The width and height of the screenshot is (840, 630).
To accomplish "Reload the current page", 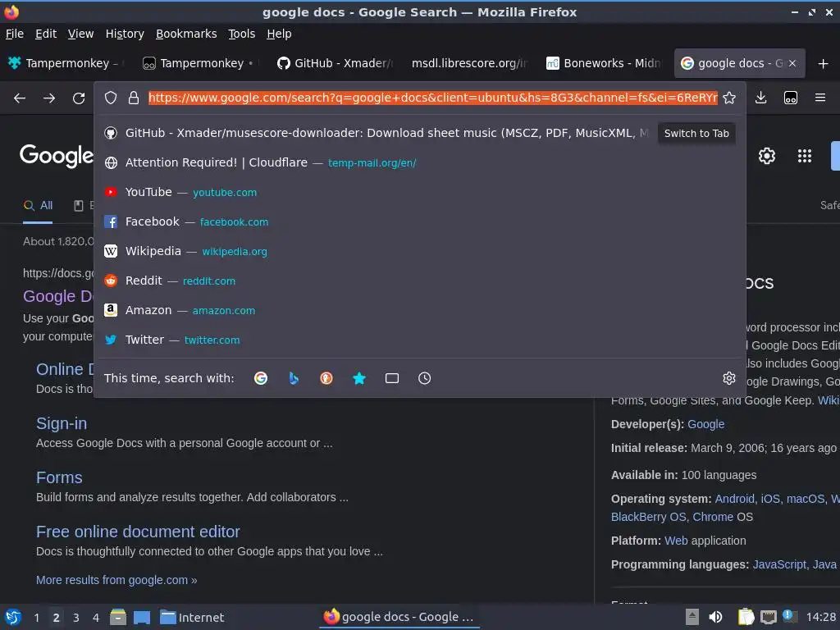I will [x=79, y=98].
